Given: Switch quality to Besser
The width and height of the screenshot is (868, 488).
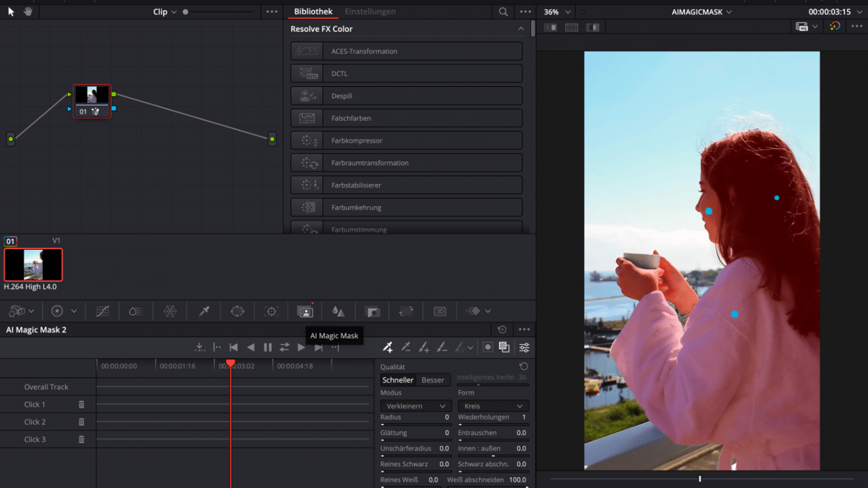Looking at the screenshot, I should 433,380.
